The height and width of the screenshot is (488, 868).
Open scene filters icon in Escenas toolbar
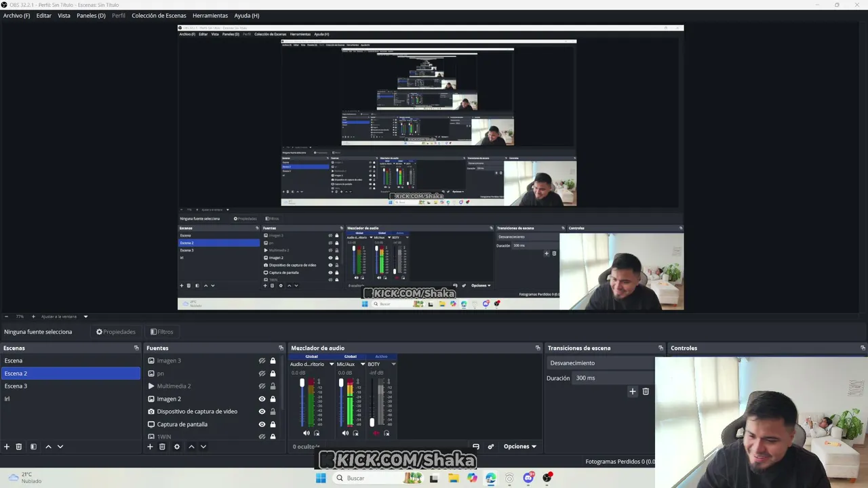coord(33,447)
